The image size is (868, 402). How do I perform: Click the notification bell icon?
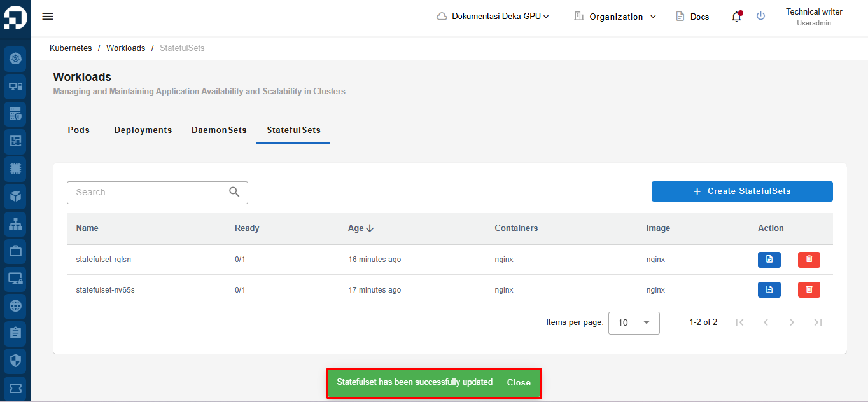(x=736, y=17)
